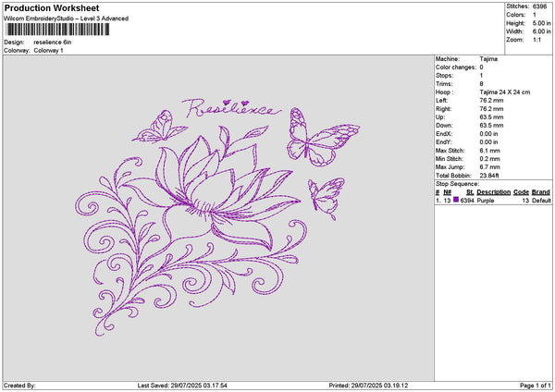The width and height of the screenshot is (555, 392).
Task: Click the small butterfly at upper left
Action: [x=159, y=127]
